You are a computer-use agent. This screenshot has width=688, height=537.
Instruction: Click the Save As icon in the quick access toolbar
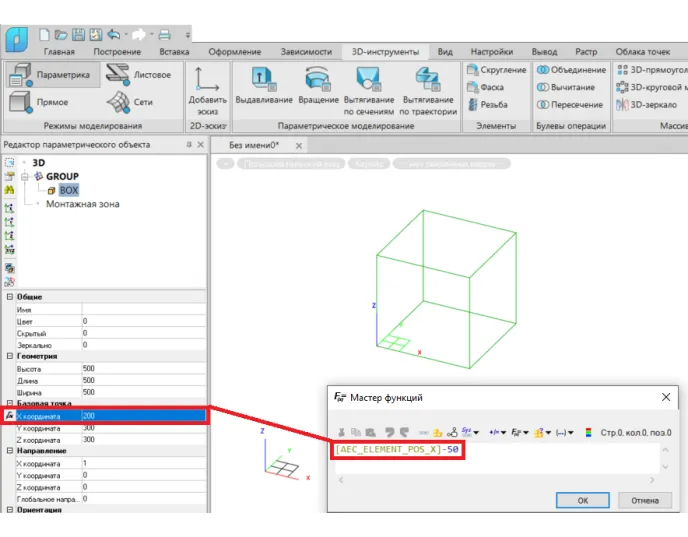[96, 34]
